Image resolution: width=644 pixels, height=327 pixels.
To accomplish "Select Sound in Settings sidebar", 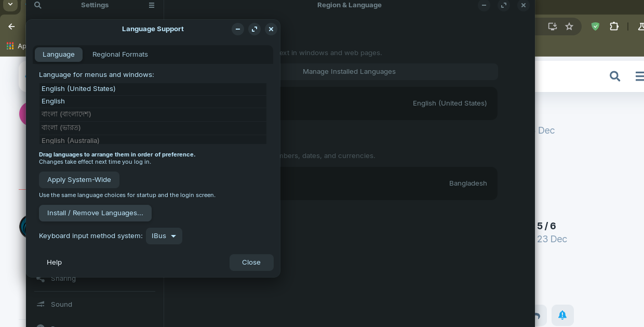I will pyautogui.click(x=95, y=304).
